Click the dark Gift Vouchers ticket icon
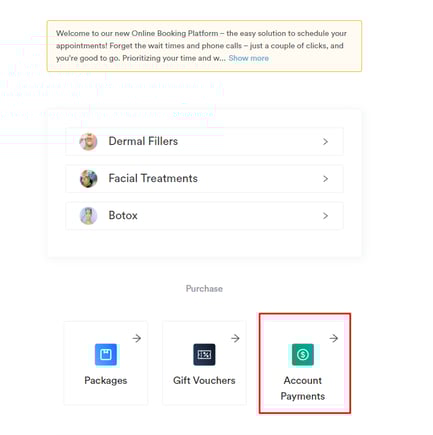433x435 pixels. tap(204, 354)
